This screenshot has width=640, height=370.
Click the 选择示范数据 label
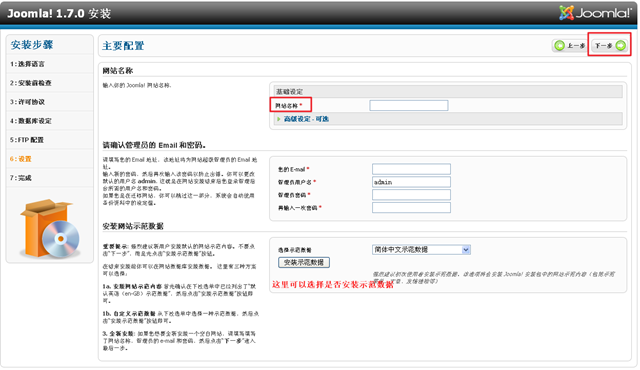[294, 250]
